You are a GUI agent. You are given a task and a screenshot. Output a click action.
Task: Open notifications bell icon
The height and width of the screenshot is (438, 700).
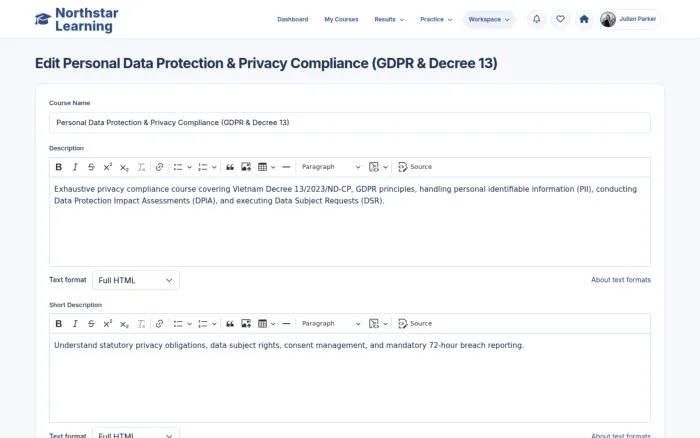(x=537, y=19)
